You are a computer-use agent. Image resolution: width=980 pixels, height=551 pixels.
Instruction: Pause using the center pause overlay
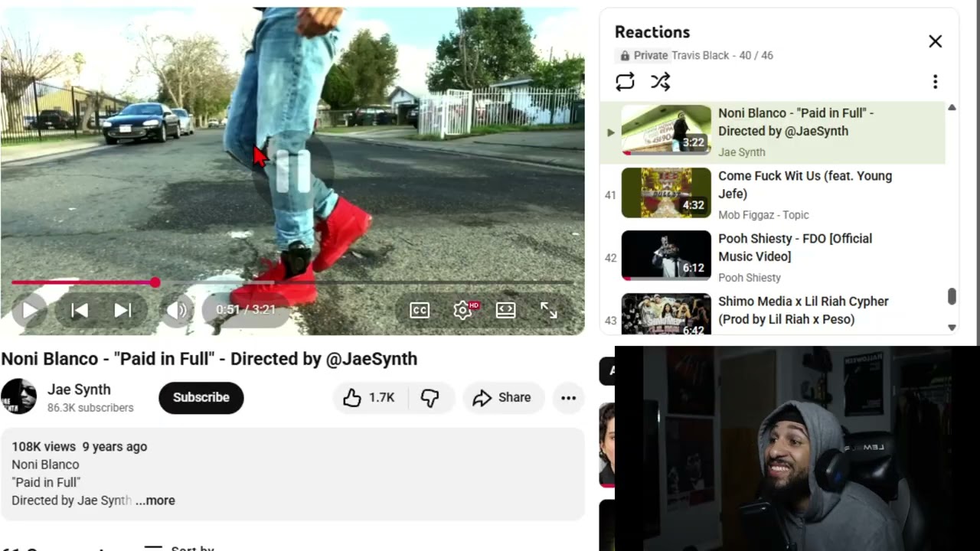(292, 171)
